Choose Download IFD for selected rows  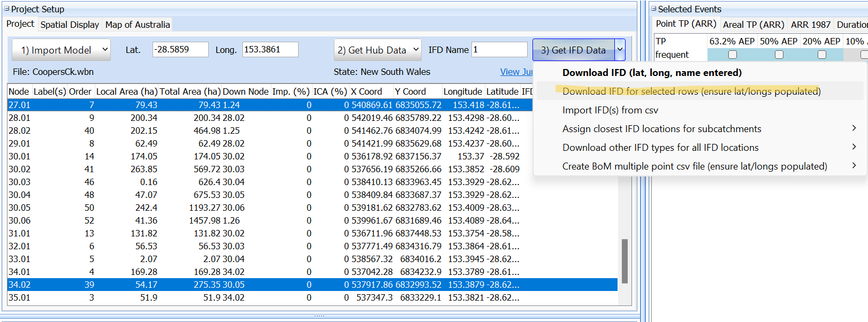[x=691, y=91]
